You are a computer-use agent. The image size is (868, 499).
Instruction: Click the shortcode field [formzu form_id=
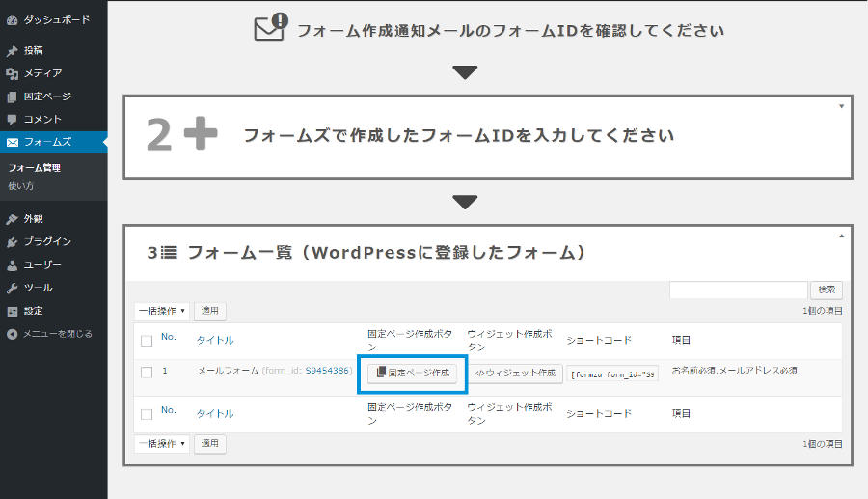coord(612,374)
